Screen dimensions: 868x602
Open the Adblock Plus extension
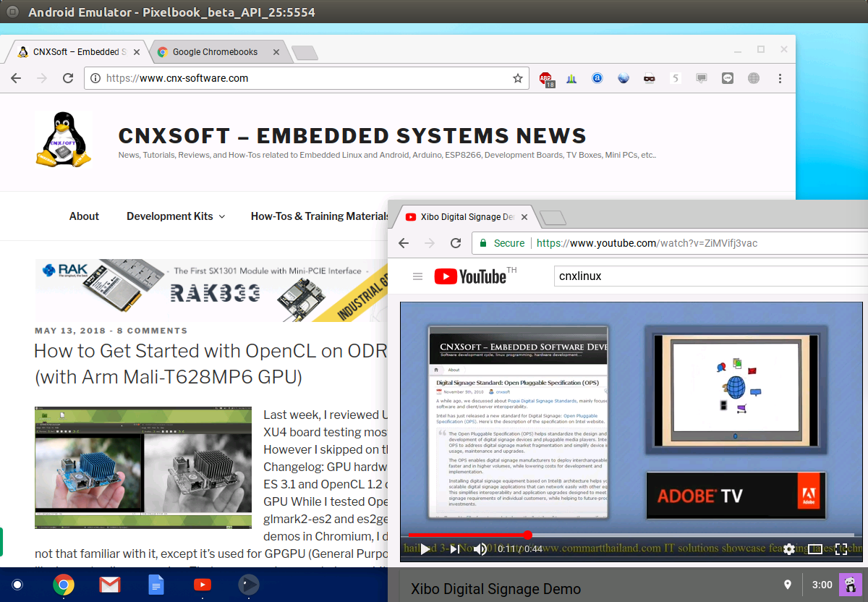(x=545, y=78)
